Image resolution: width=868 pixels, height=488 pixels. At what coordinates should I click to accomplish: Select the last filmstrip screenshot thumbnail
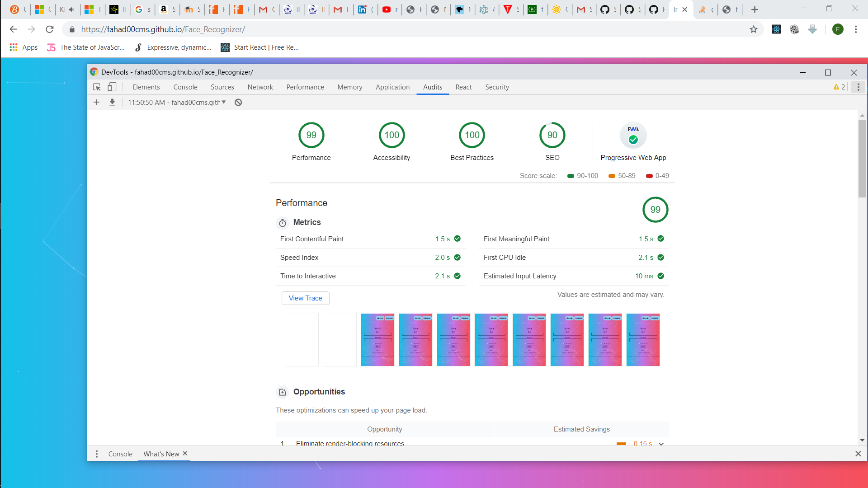point(643,339)
